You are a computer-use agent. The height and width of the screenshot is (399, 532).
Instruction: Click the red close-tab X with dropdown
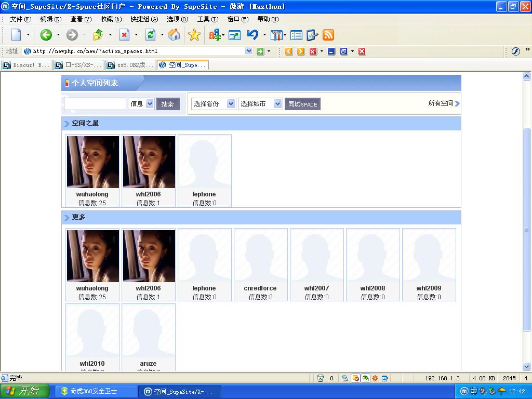313,51
